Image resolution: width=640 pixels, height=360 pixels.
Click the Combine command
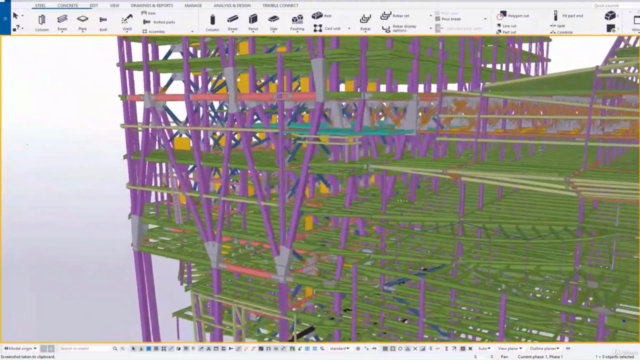562,32
